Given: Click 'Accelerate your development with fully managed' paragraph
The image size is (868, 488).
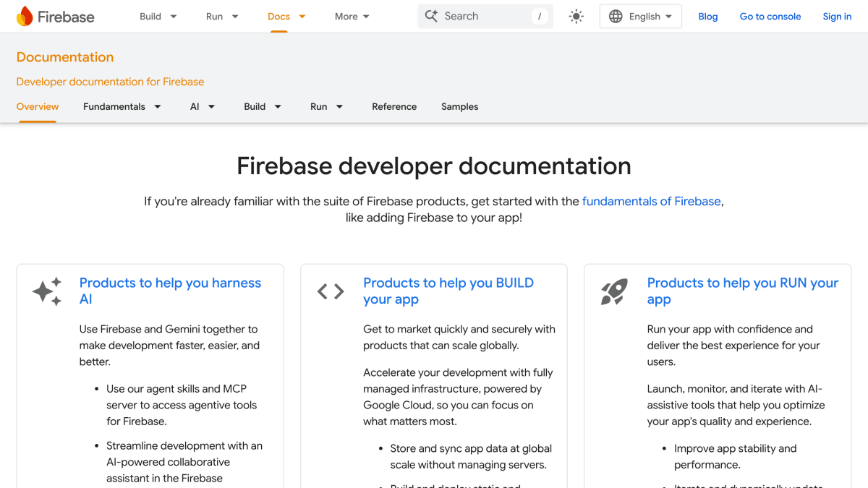Looking at the screenshot, I should (458, 397).
